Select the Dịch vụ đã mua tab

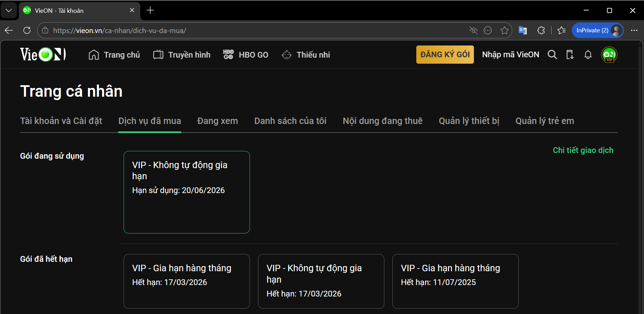pyautogui.click(x=150, y=121)
